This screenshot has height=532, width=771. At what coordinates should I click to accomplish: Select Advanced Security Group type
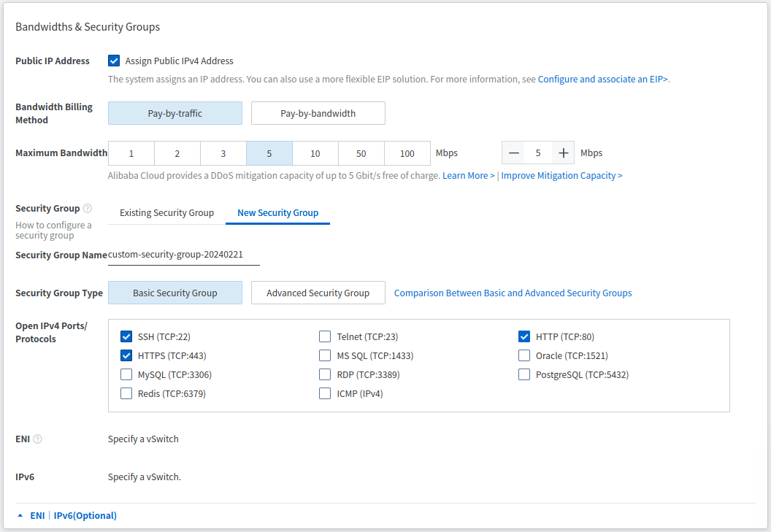[318, 293]
